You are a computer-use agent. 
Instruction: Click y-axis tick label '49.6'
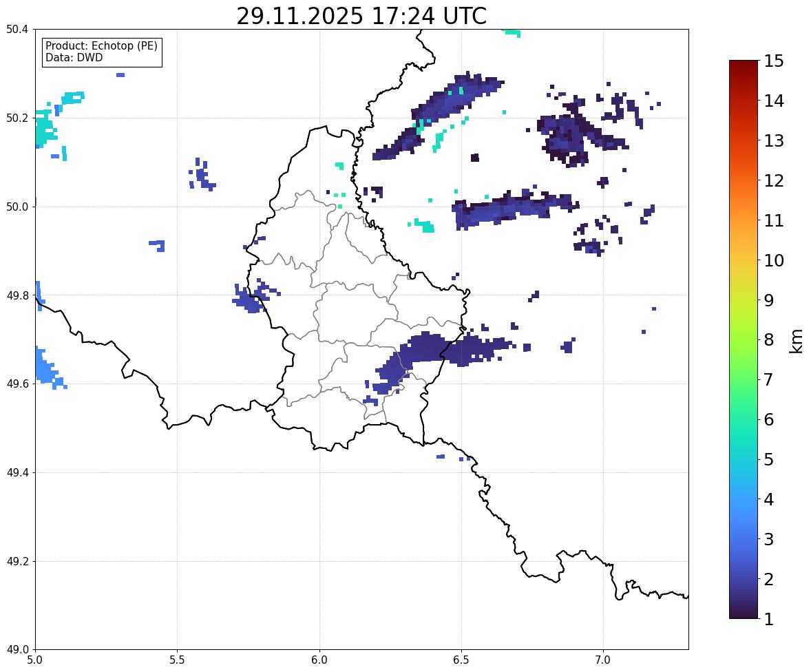click(17, 384)
